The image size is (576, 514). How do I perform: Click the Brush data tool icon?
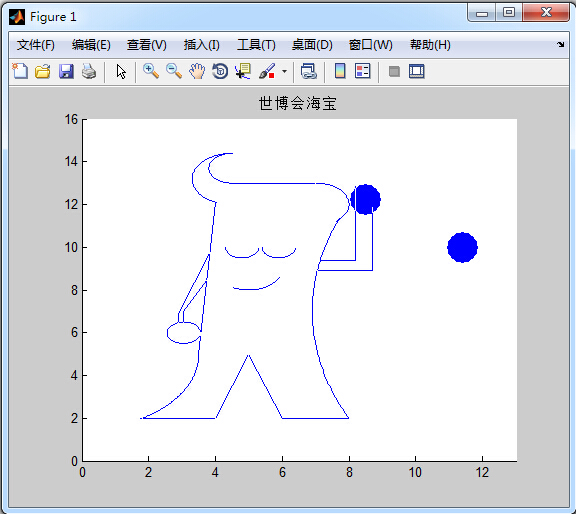(267, 71)
